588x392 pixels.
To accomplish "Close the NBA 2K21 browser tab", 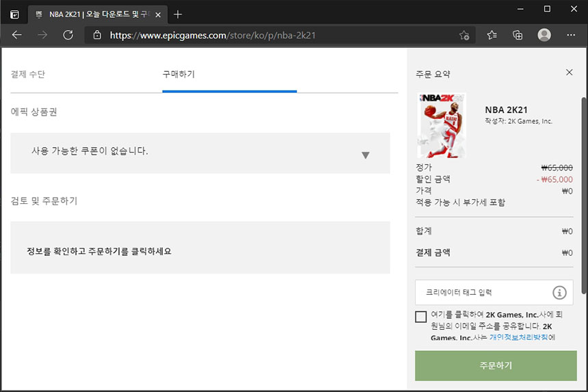I will [158, 14].
